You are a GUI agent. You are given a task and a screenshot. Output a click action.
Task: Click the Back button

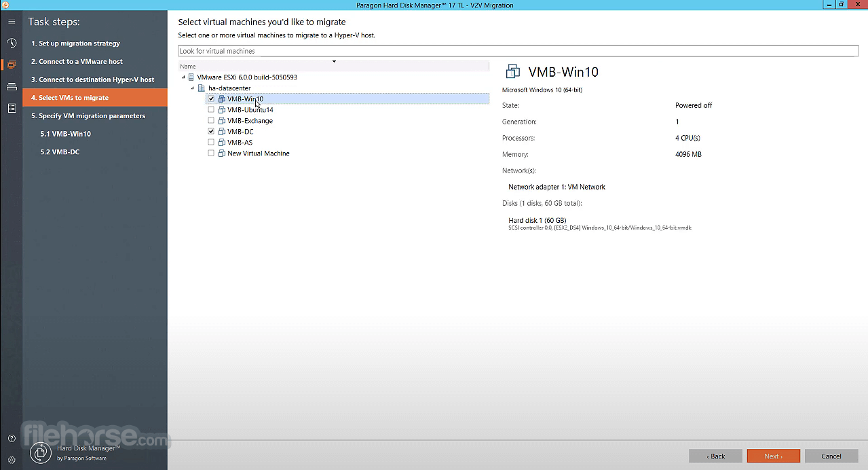[x=715, y=456]
